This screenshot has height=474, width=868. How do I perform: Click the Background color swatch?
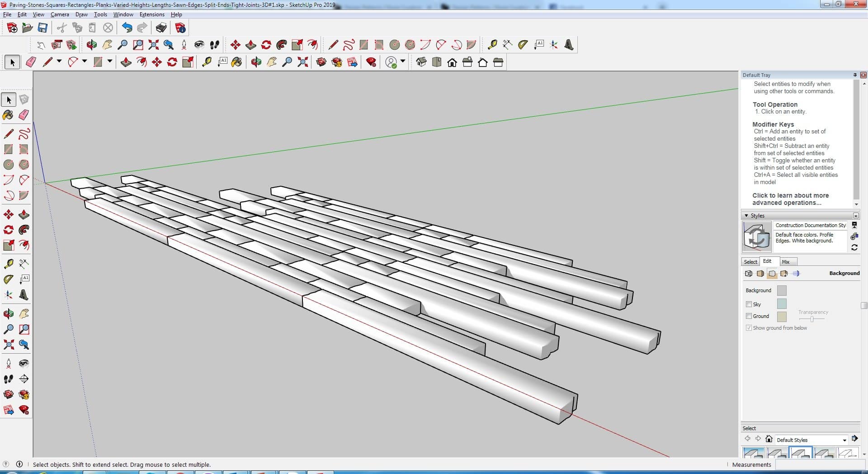781,290
